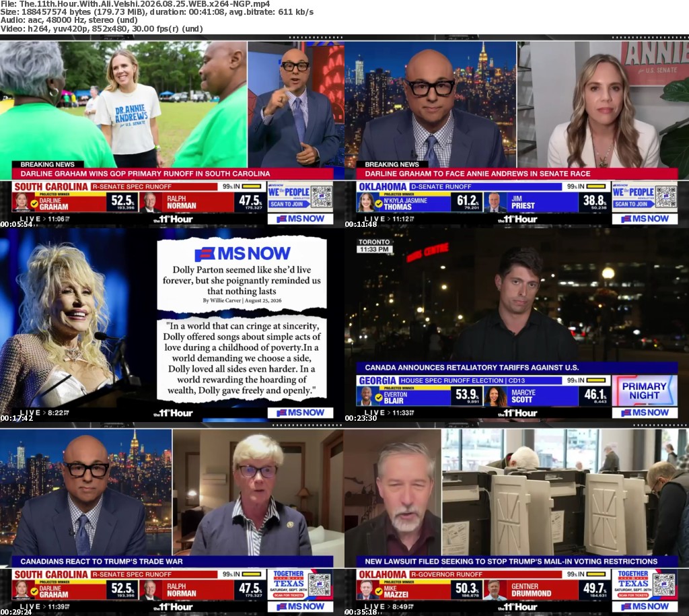The height and width of the screenshot is (616, 689).
Task: Click Jim Priest candidate headshot
Action: [495, 202]
